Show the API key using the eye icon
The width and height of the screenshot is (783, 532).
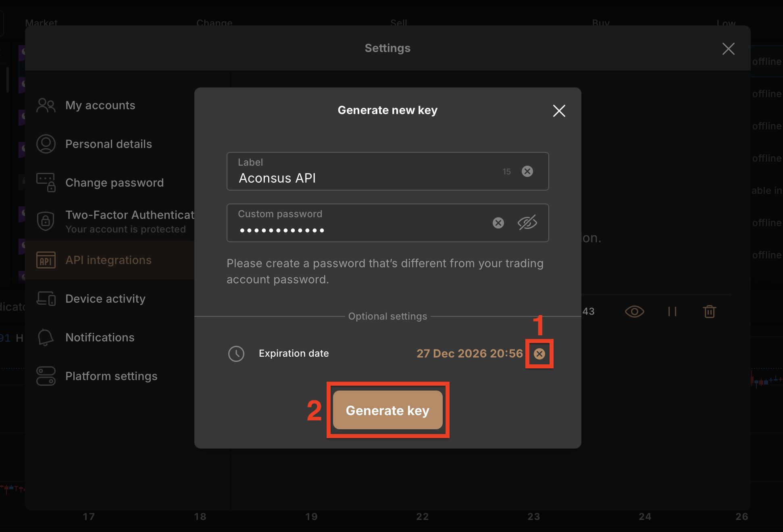pos(634,311)
